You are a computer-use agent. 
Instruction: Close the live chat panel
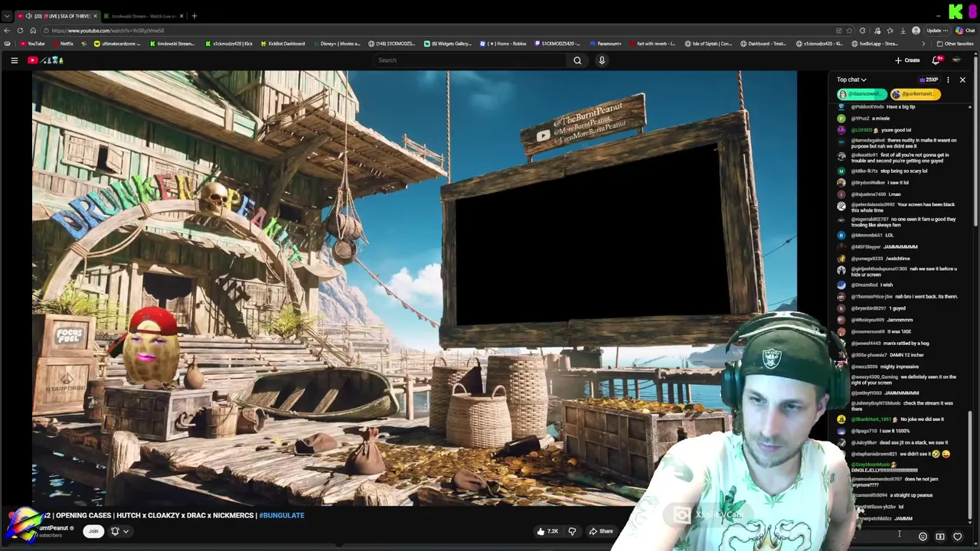pyautogui.click(x=962, y=80)
